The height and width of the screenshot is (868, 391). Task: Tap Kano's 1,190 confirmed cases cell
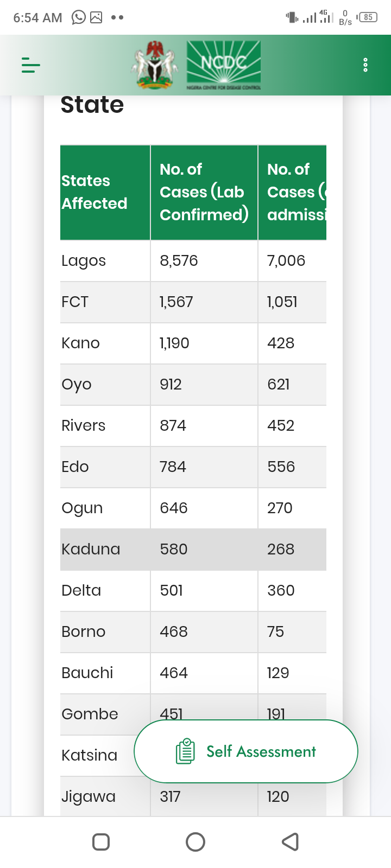tap(175, 343)
